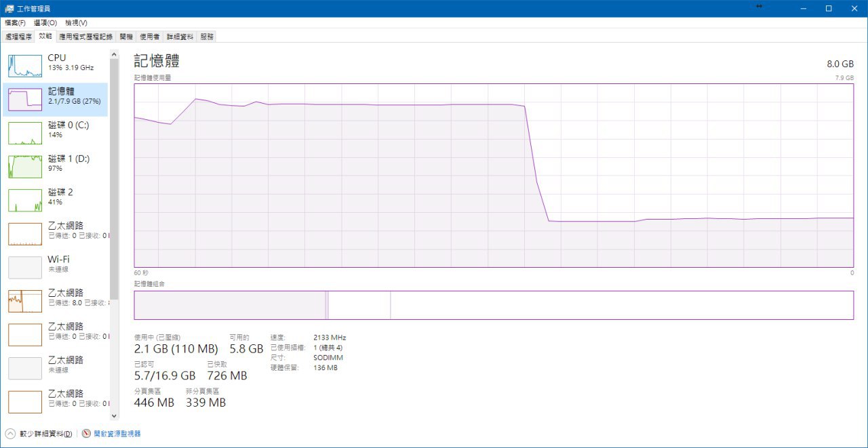Select the 磁碟 0 (C:) graph thumbnail
This screenshot has height=448, width=868.
(25, 133)
